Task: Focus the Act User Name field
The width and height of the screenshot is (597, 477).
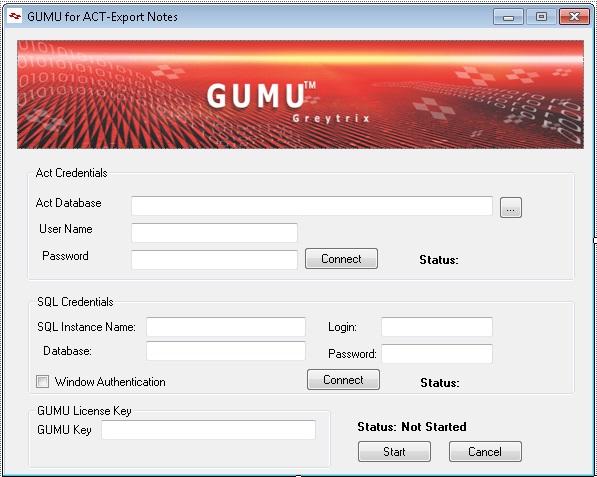Action: [214, 233]
